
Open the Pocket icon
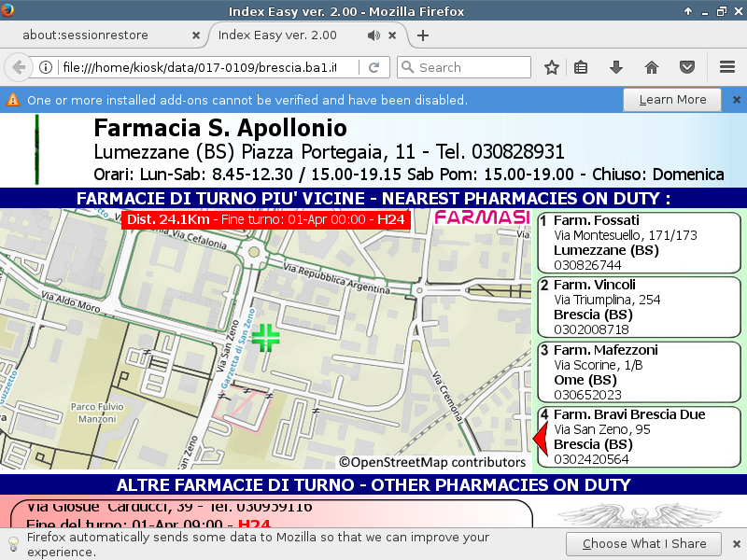(x=687, y=67)
